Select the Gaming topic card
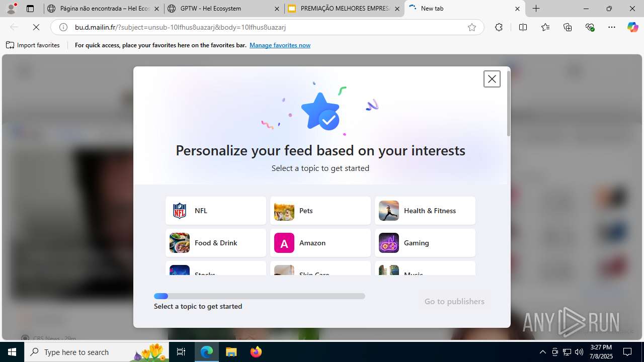644x362 pixels. point(425,243)
